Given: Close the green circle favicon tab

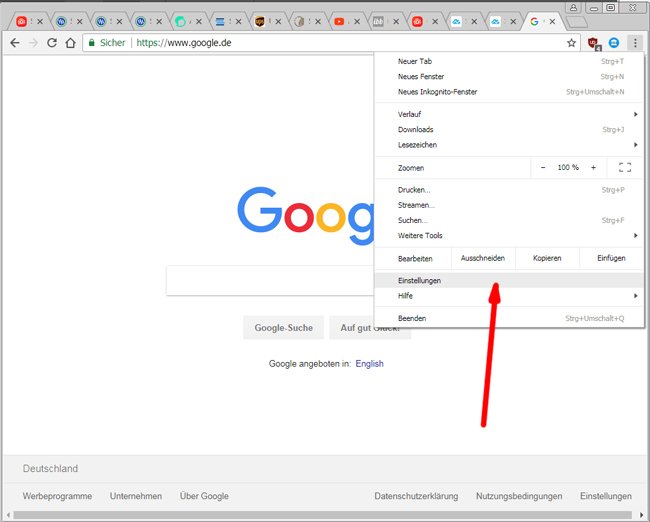Looking at the screenshot, I should (x=199, y=22).
